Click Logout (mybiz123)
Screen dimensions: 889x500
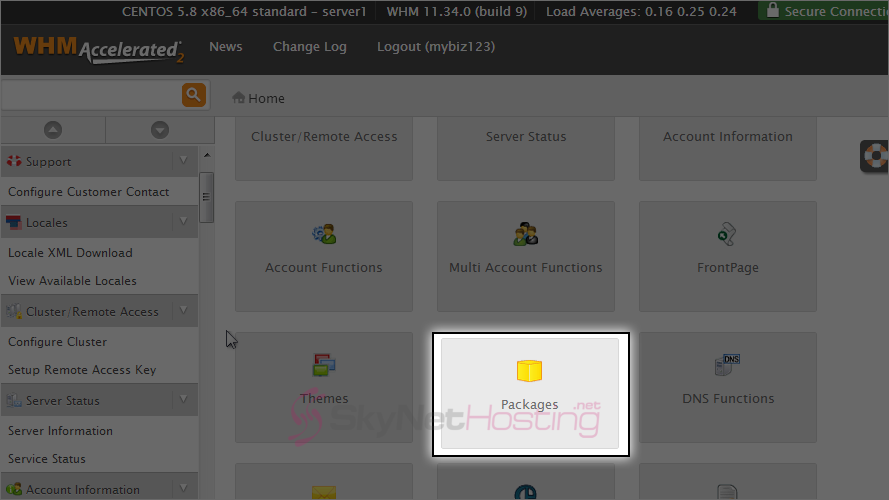pos(436,47)
